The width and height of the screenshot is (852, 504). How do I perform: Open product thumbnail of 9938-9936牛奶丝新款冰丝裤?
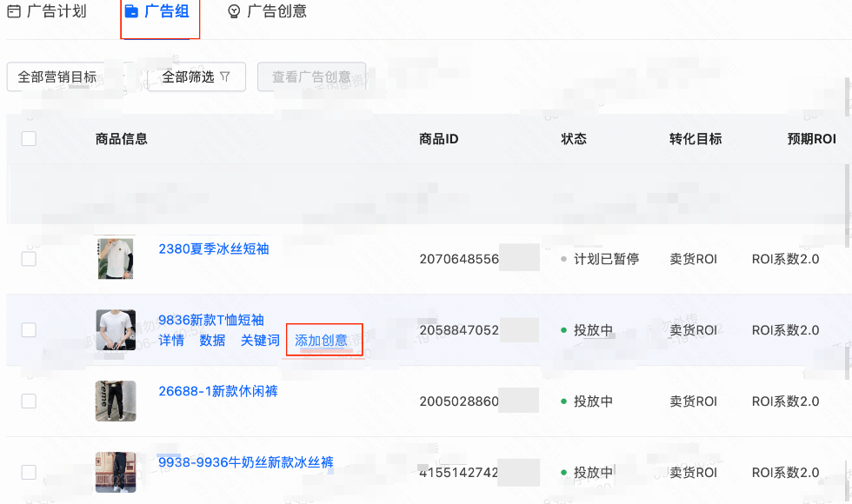click(116, 472)
